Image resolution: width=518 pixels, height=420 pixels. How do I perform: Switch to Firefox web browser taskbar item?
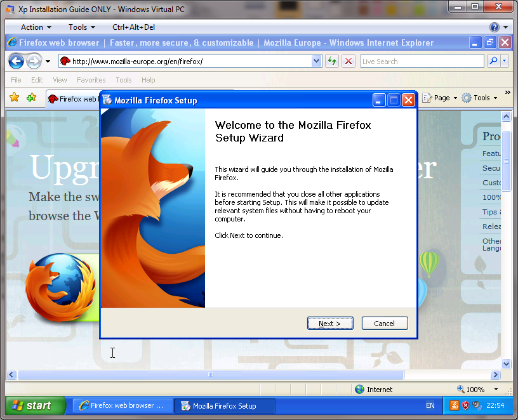[x=123, y=406]
